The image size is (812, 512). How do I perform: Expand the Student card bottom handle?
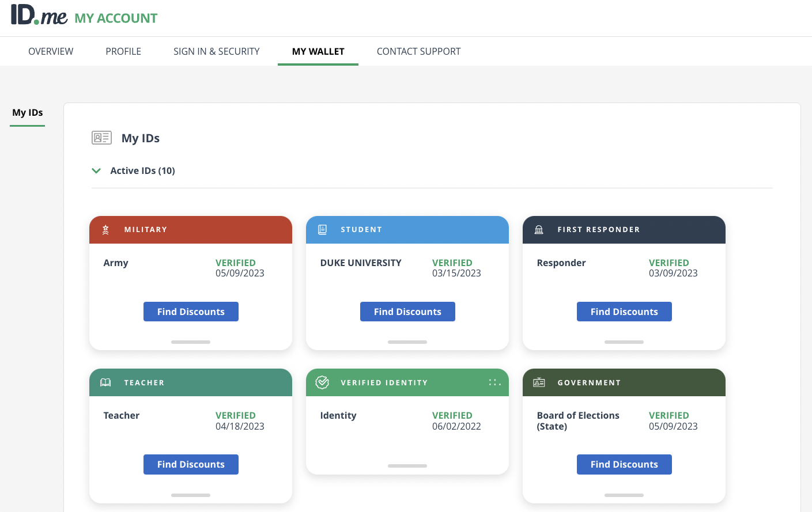407,342
